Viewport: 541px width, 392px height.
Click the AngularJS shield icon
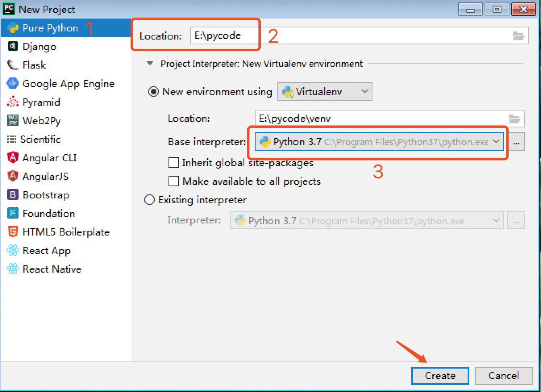click(x=13, y=176)
